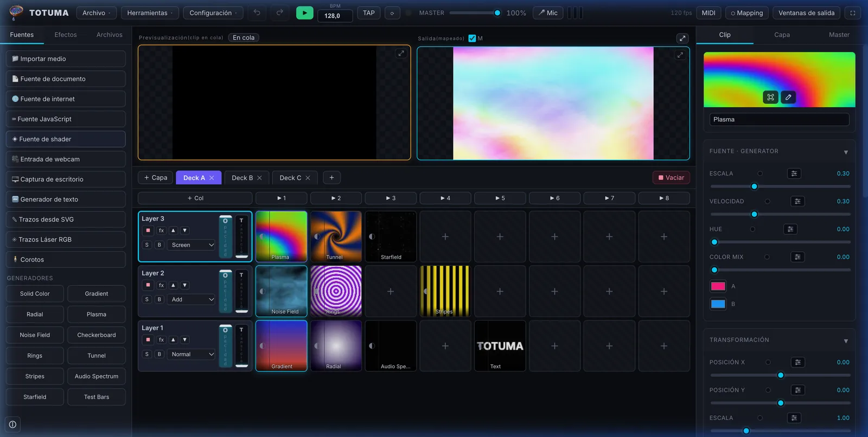Open Color Mix parameter settings icon
Image resolution: width=868 pixels, height=437 pixels.
tap(797, 257)
